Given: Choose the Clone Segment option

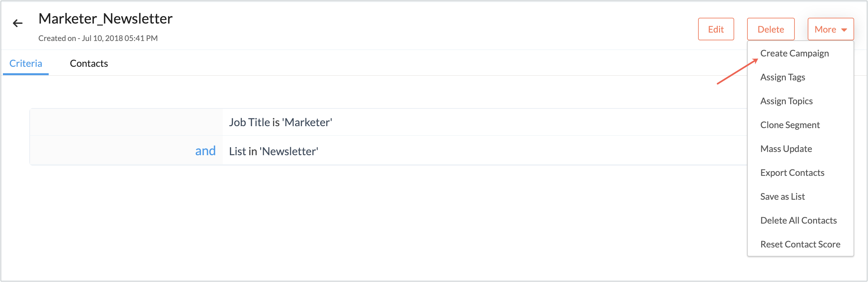Looking at the screenshot, I should tap(790, 125).
